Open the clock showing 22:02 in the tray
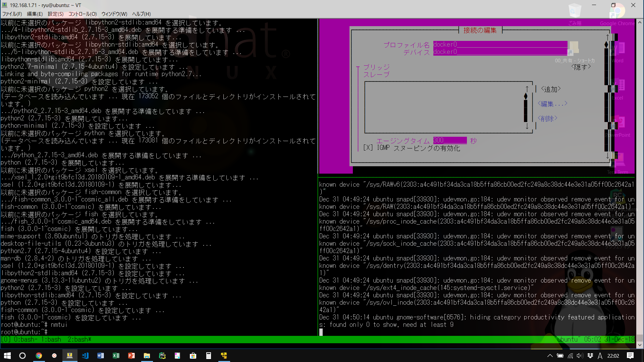This screenshot has width=644, height=362. [613, 356]
